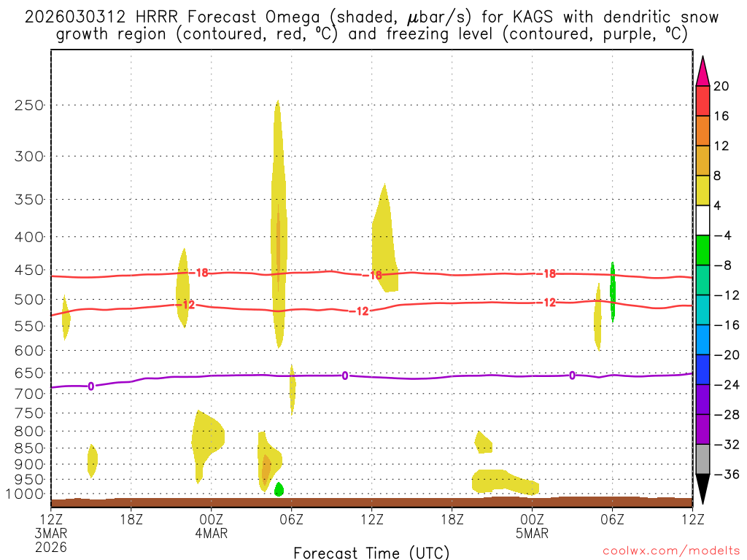Click the colorbar value label 20
The image size is (747, 560).
721,86
